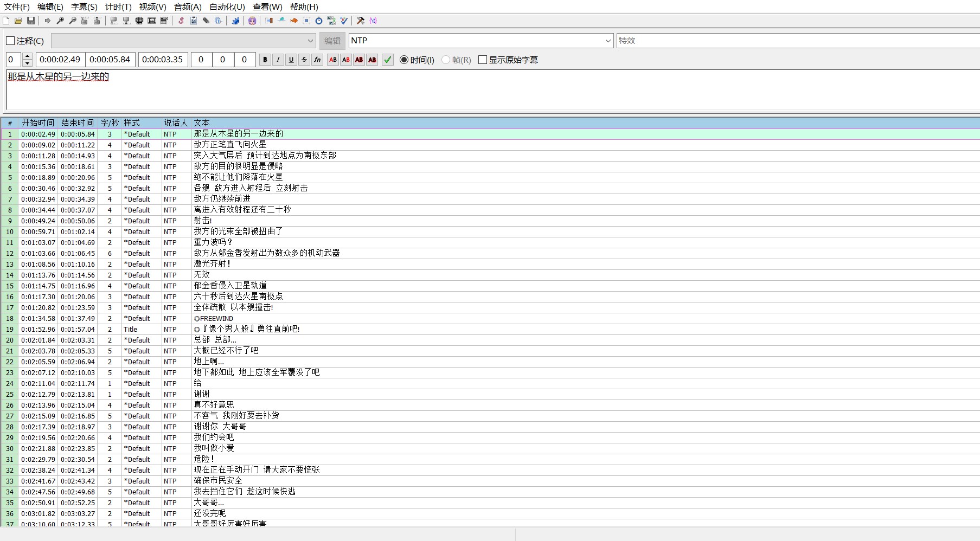
Task: Open the Styling Assistant
Action: pyautogui.click(x=281, y=21)
